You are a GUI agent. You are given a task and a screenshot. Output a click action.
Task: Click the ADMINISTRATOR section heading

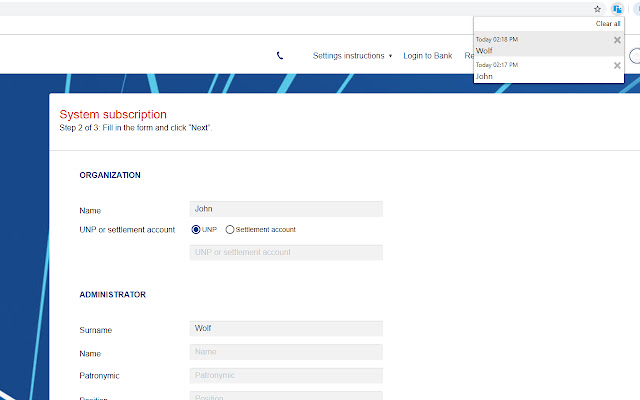113,295
